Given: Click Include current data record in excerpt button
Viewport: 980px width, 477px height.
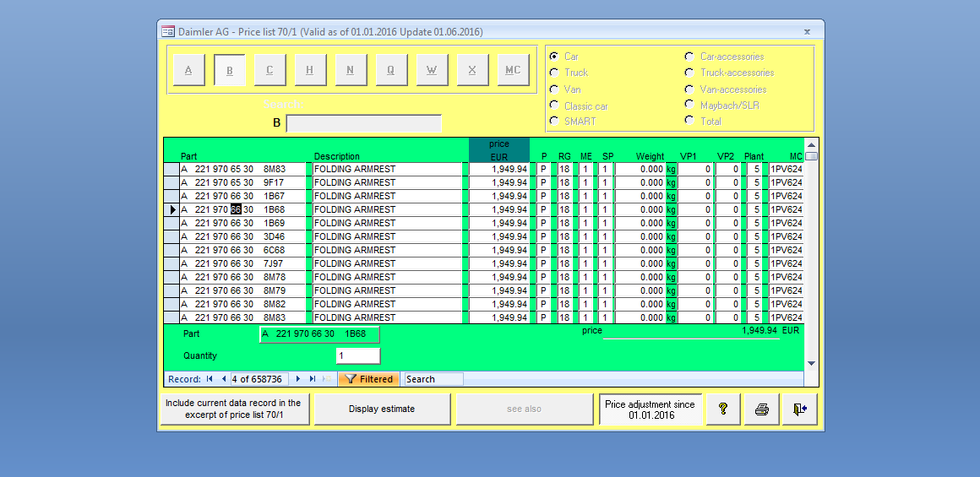Looking at the screenshot, I should 235,409.
